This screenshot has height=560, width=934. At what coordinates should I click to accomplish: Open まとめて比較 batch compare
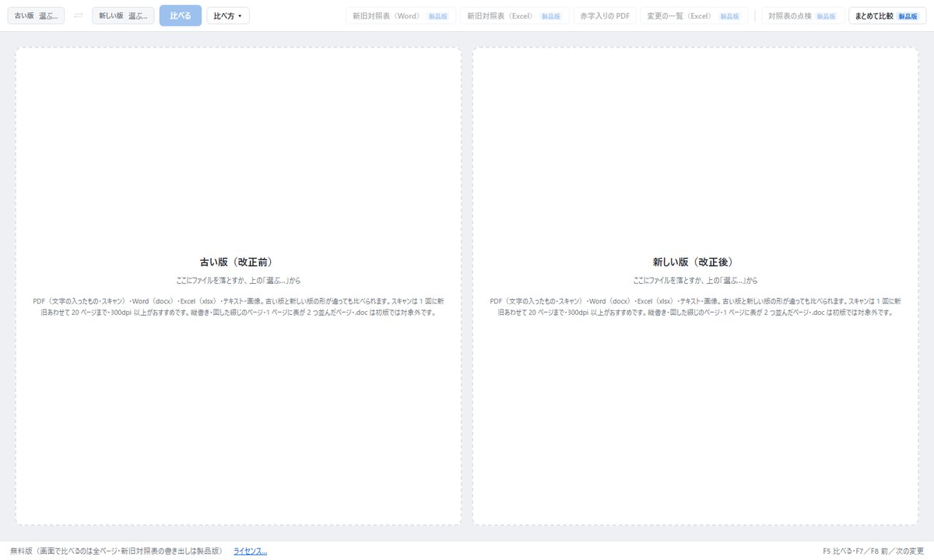pos(887,16)
